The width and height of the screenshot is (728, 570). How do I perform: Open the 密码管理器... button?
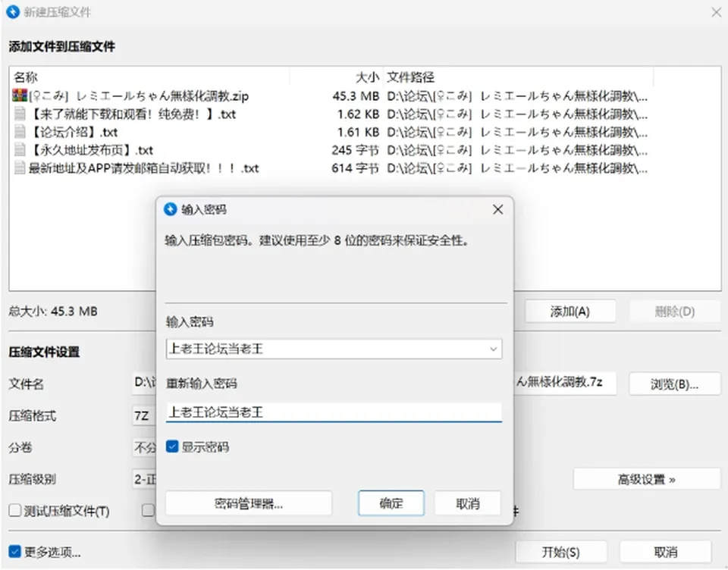pyautogui.click(x=249, y=503)
